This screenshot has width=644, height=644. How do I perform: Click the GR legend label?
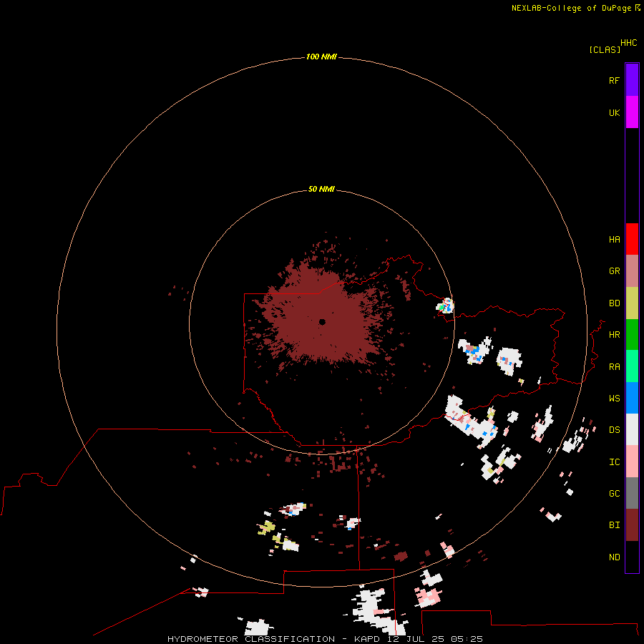click(x=614, y=271)
